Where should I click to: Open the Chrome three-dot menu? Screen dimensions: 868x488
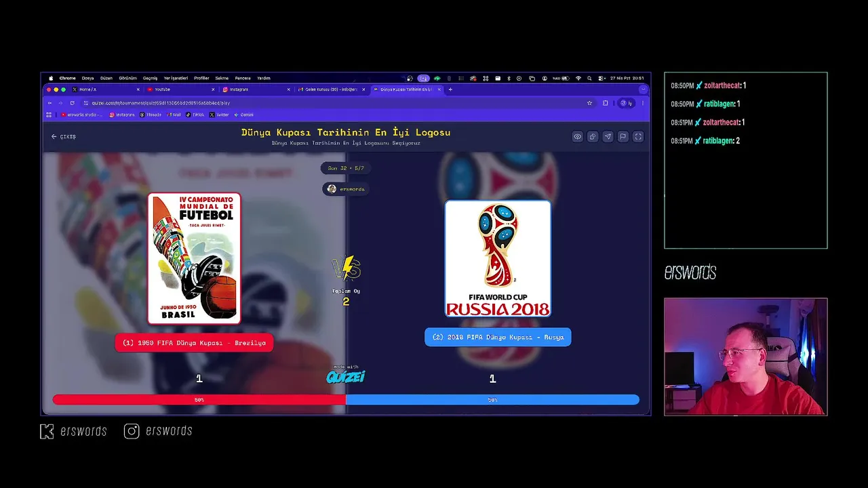click(x=643, y=103)
